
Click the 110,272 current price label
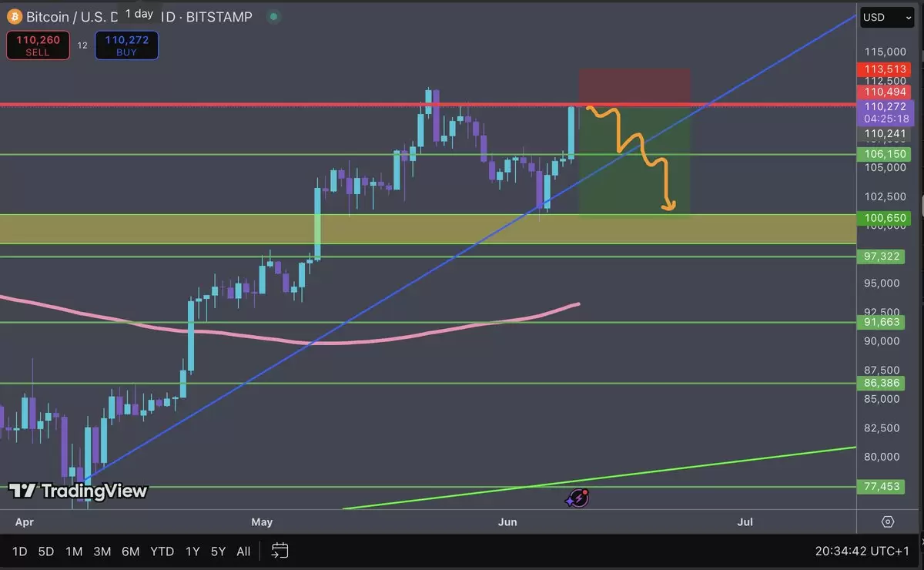click(885, 106)
